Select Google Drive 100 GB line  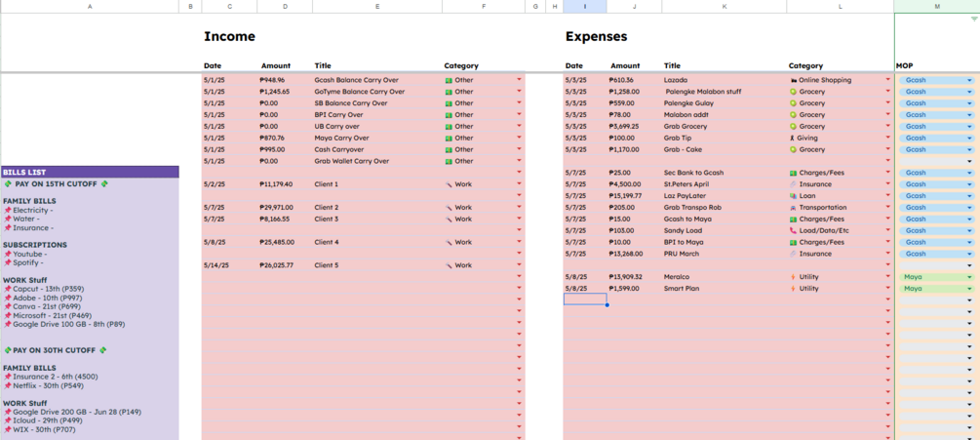click(64, 324)
